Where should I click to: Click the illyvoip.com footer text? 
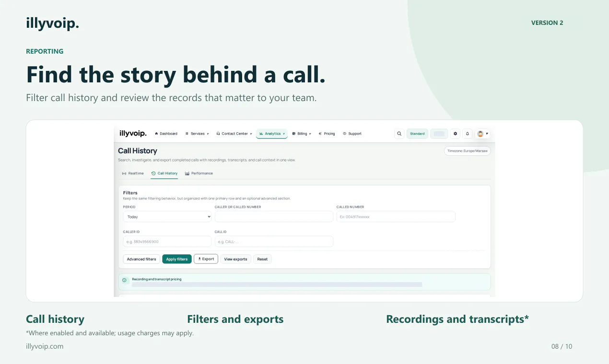tap(45, 346)
